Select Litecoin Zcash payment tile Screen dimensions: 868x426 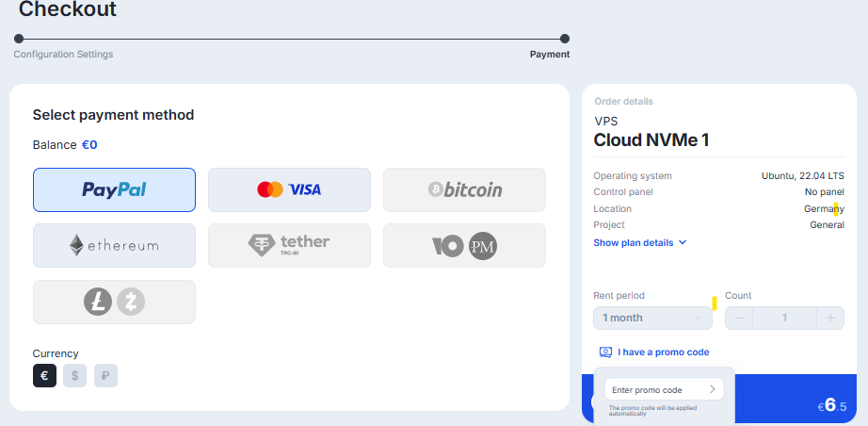114,302
